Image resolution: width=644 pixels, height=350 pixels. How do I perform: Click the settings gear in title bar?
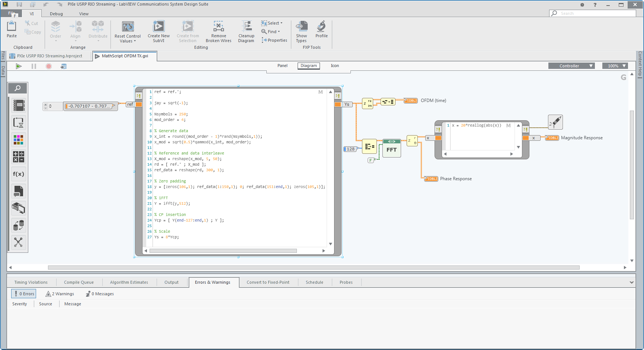pos(582,5)
